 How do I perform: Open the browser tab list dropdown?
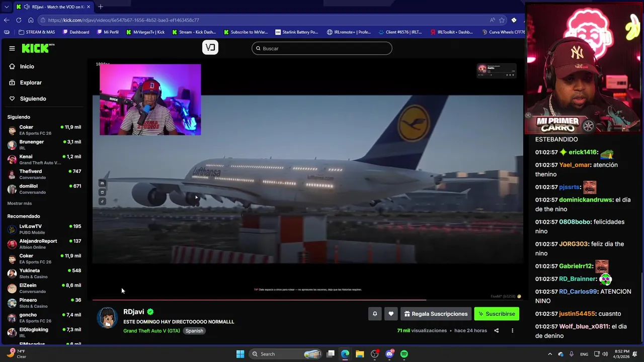[7, 7]
